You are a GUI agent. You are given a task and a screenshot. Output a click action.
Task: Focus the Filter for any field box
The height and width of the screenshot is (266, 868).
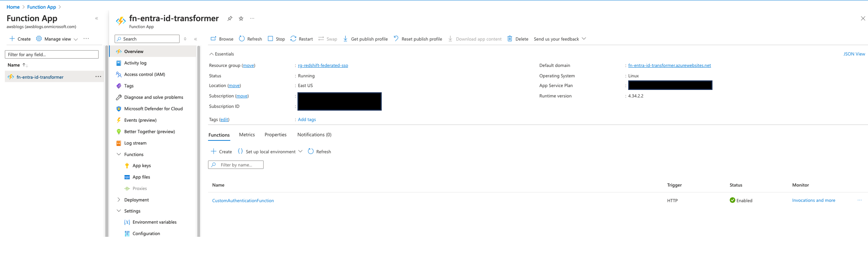click(52, 54)
